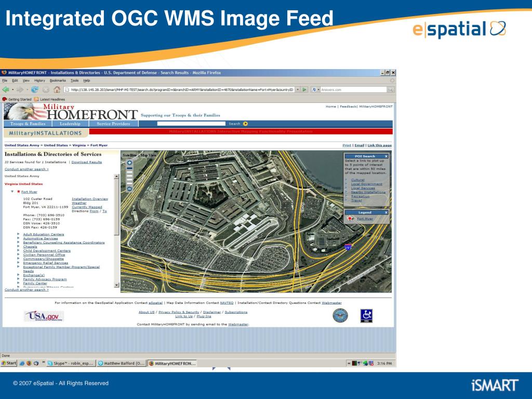Click the I-395 highway shield on map
This screenshot has height=399, width=532.
point(348,247)
